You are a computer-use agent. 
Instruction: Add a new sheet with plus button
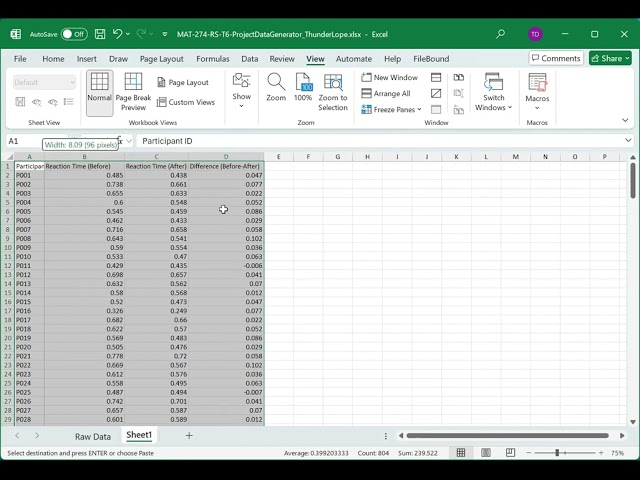click(189, 436)
